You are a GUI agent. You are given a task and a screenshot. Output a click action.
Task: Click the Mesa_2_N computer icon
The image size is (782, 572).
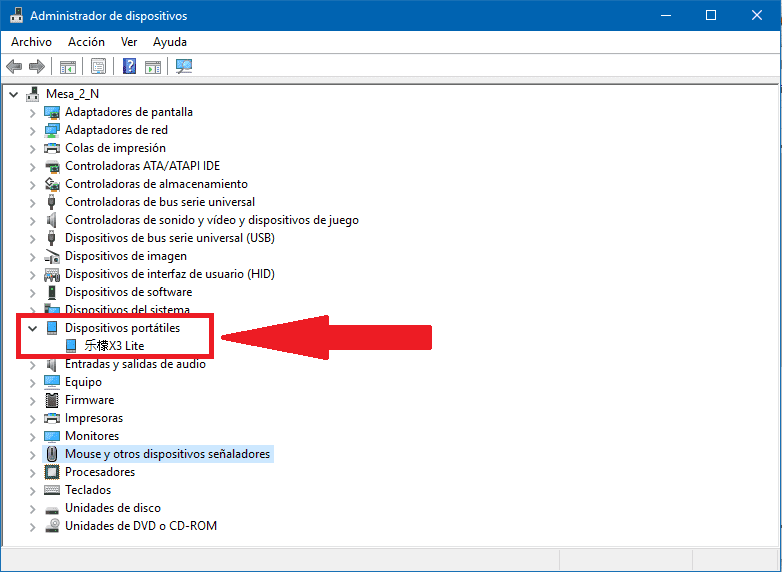[33, 94]
